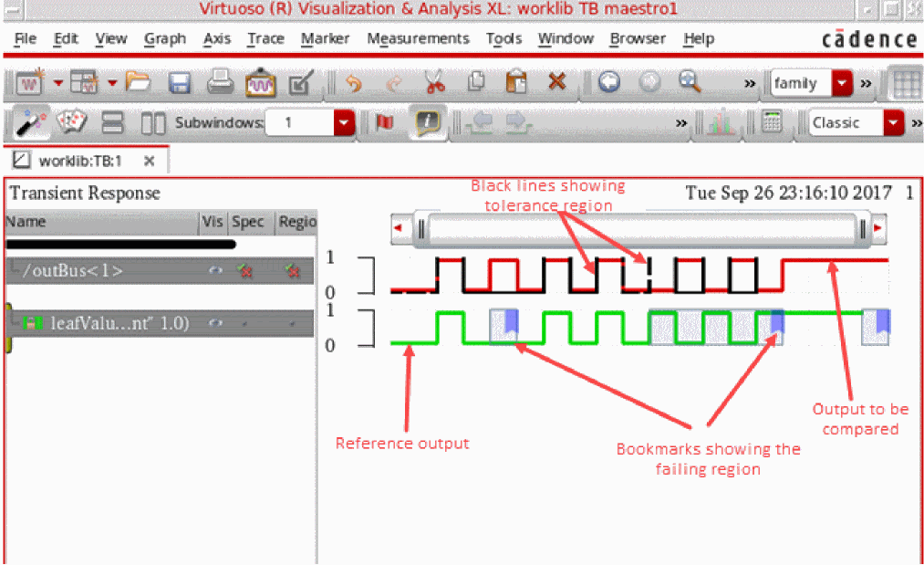Open dropdown arrow beside subwindow layout icon

(x=112, y=82)
